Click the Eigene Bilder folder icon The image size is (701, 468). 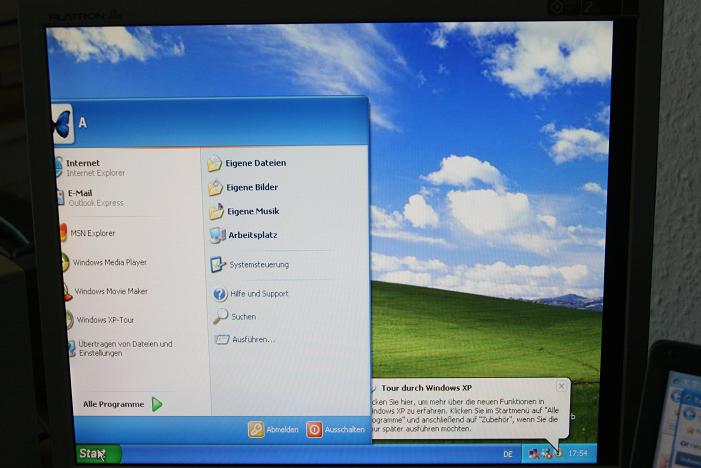[215, 188]
